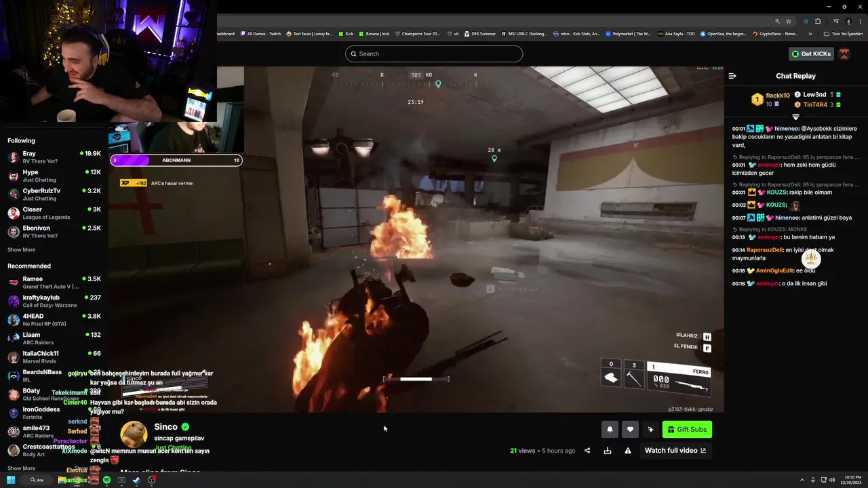The width and height of the screenshot is (868, 488).
Task: Click the Kick search field
Action: coord(434,54)
